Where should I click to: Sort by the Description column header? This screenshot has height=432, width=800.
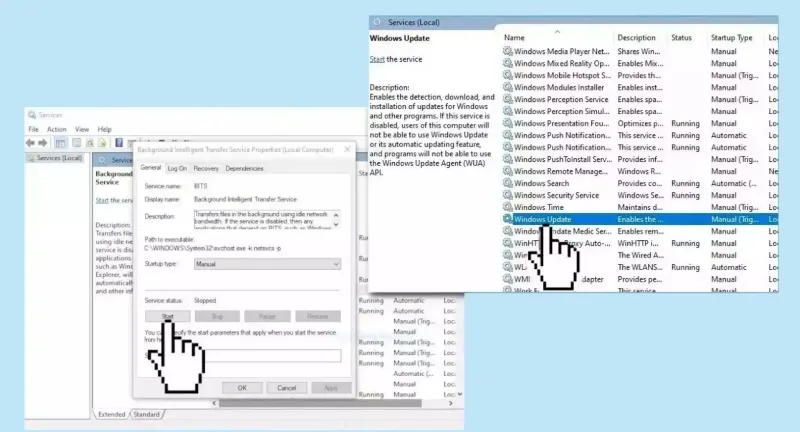tap(636, 37)
